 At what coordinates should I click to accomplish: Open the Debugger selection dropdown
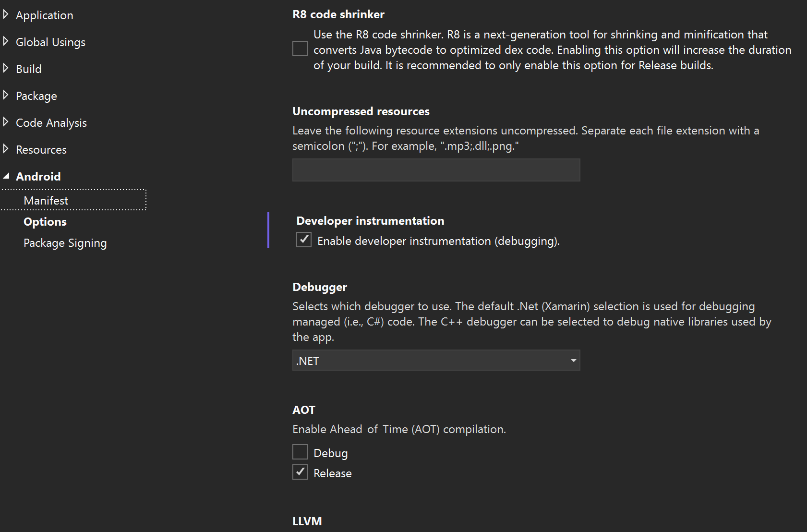coord(572,360)
